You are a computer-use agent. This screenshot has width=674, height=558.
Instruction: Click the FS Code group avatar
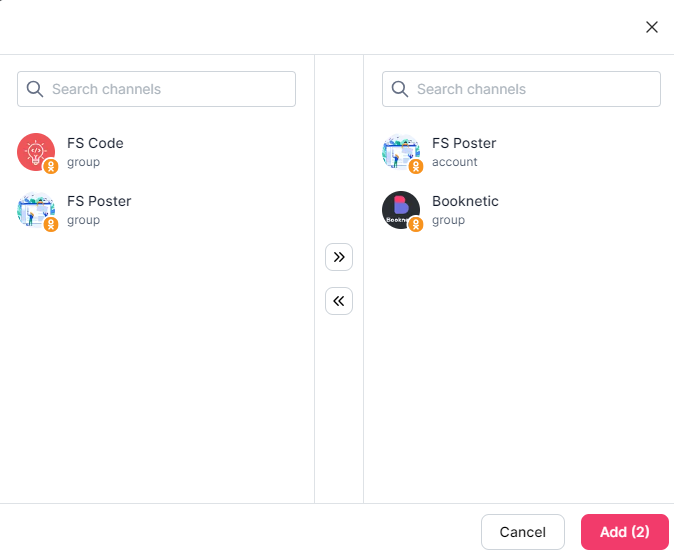pyautogui.click(x=35, y=151)
